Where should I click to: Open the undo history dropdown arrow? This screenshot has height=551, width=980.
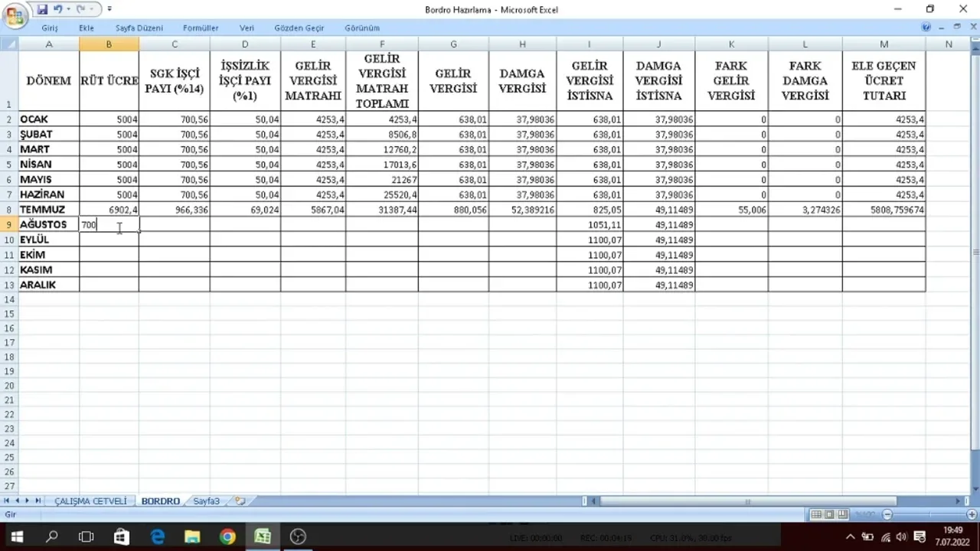[67, 9]
